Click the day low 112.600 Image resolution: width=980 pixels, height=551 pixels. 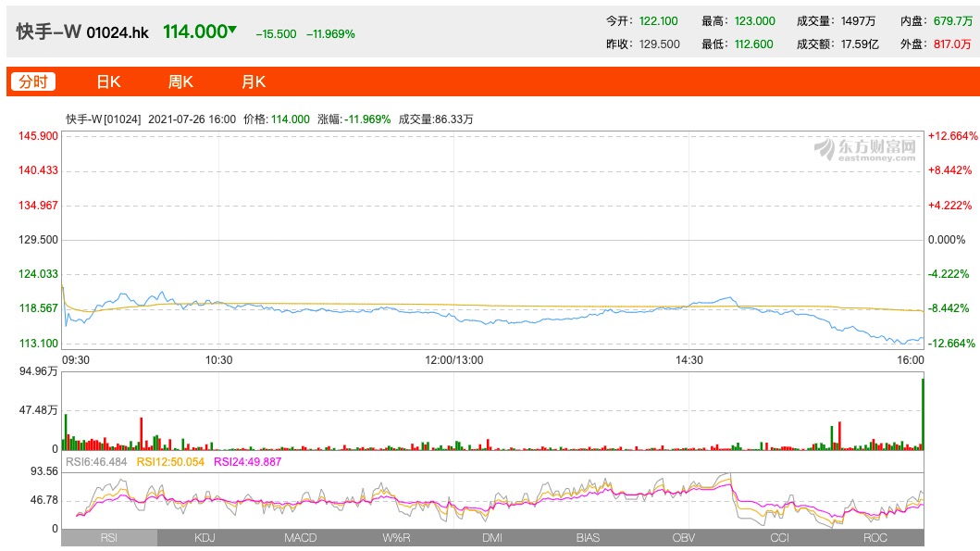tap(754, 44)
